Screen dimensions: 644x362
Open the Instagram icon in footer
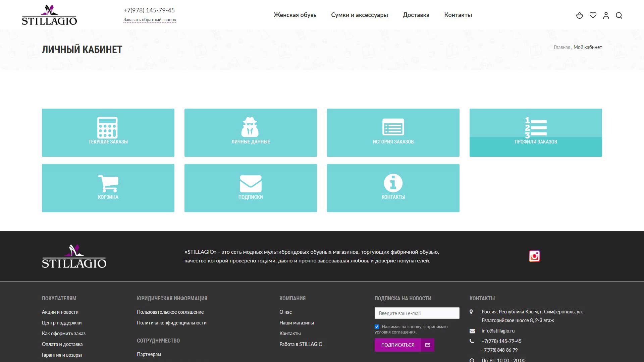click(534, 256)
